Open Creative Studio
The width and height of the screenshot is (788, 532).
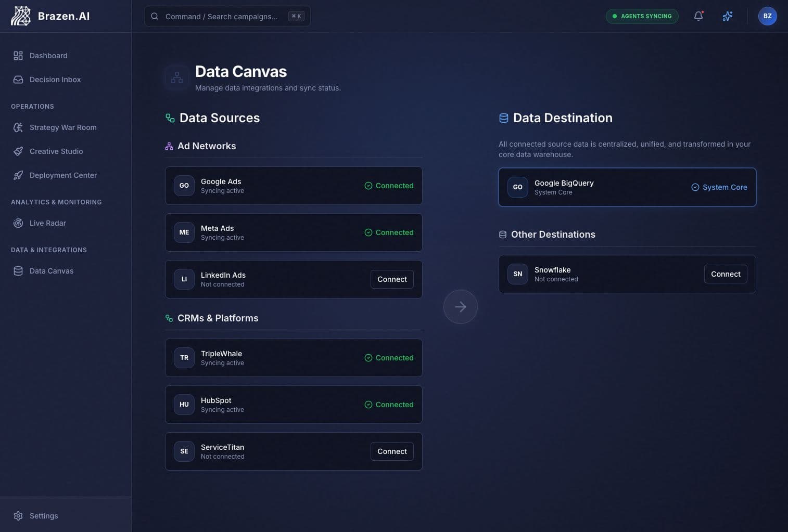pyautogui.click(x=66, y=151)
